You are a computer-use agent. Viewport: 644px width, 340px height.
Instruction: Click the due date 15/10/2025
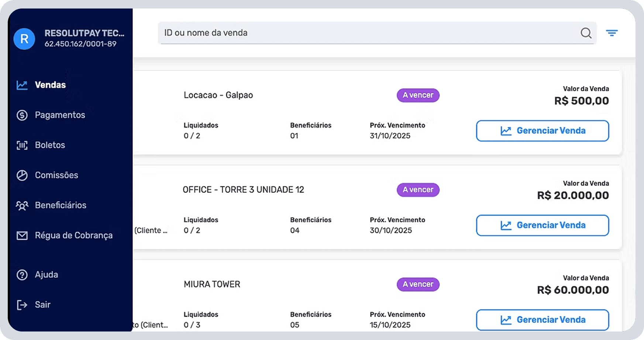click(x=390, y=325)
